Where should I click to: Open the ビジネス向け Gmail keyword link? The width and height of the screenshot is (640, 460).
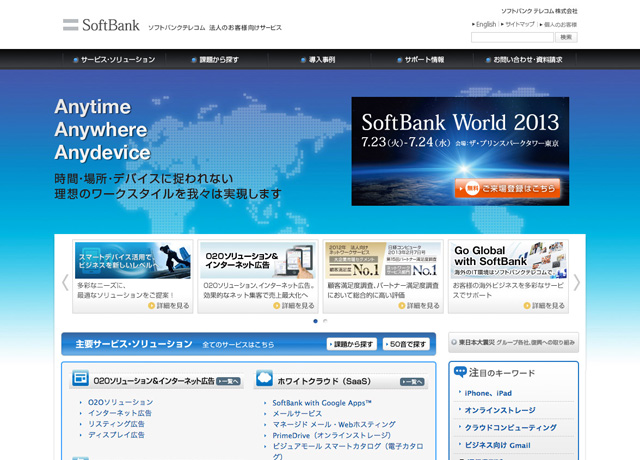[498, 445]
